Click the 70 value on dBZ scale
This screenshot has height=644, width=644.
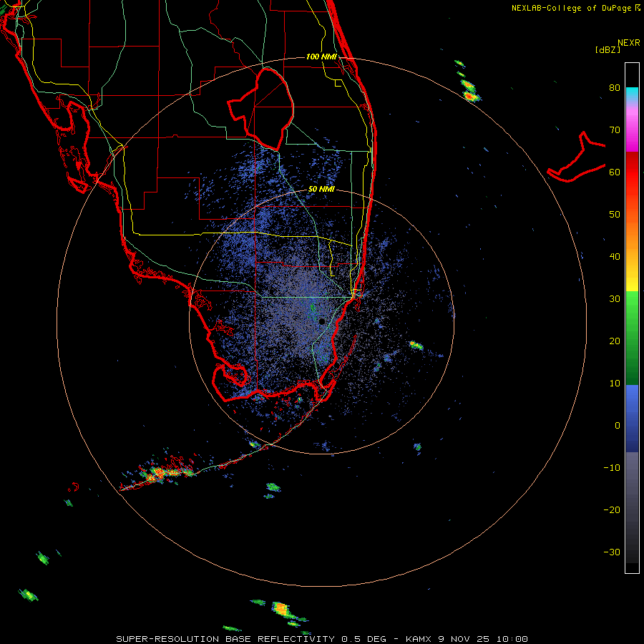[615, 130]
